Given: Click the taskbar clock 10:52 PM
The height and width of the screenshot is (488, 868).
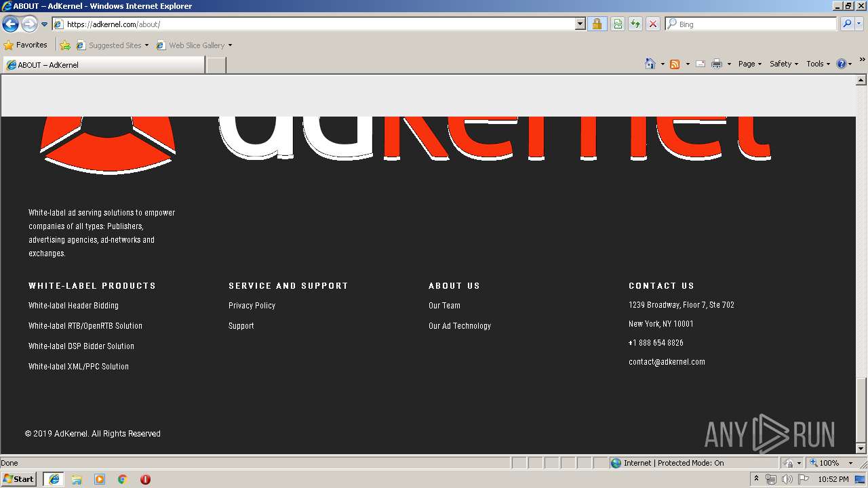Looking at the screenshot, I should coord(833,479).
